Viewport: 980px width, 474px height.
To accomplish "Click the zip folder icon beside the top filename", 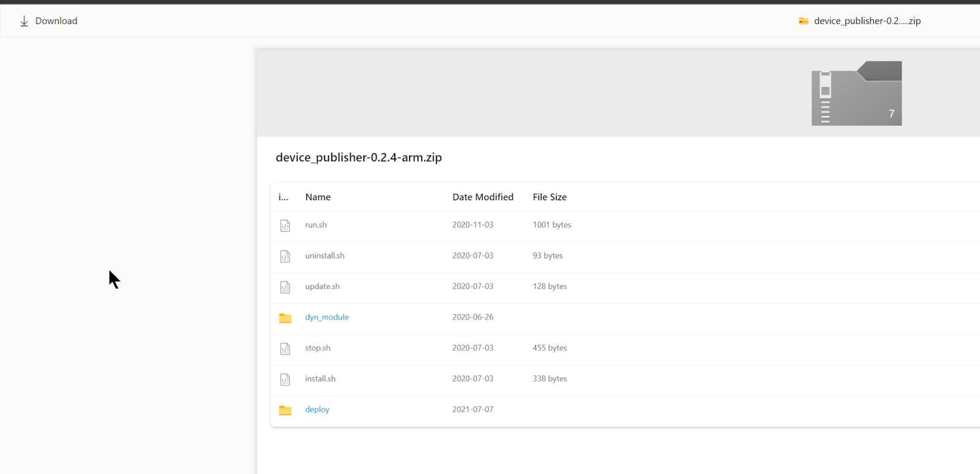I will pyautogui.click(x=804, y=21).
